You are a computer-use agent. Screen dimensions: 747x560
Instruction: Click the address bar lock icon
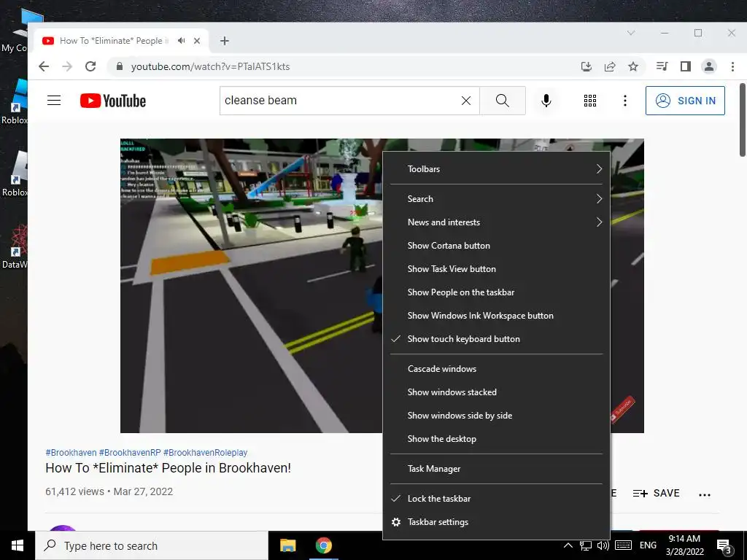click(120, 66)
